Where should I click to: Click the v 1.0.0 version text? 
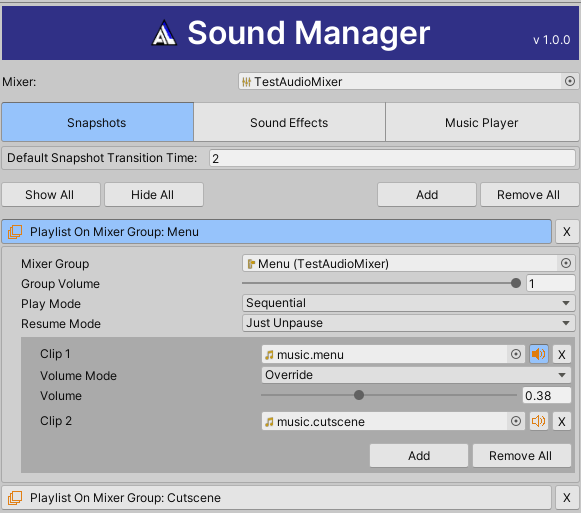(x=551, y=40)
